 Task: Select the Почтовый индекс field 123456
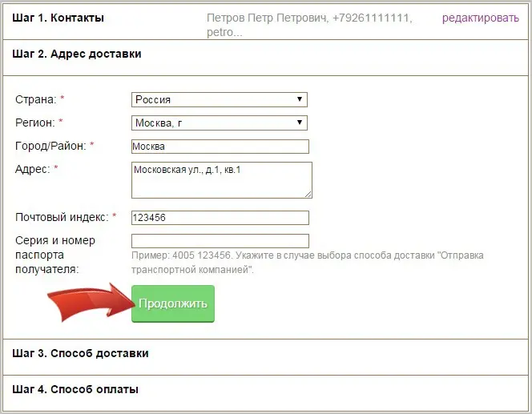[x=220, y=218]
